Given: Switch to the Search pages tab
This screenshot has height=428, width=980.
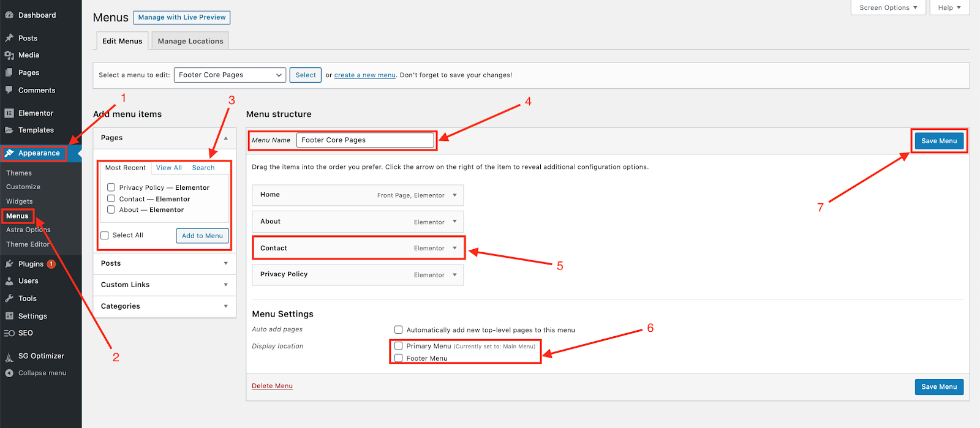Looking at the screenshot, I should (203, 168).
